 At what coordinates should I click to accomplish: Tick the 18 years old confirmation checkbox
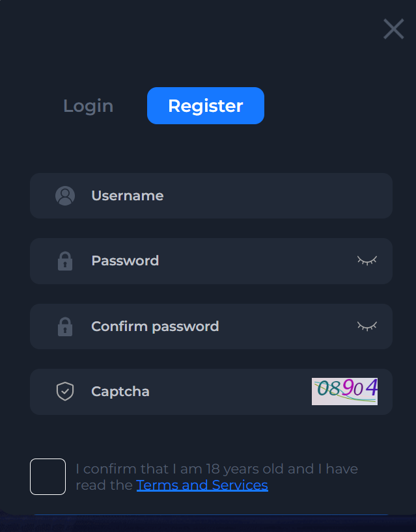click(x=48, y=477)
